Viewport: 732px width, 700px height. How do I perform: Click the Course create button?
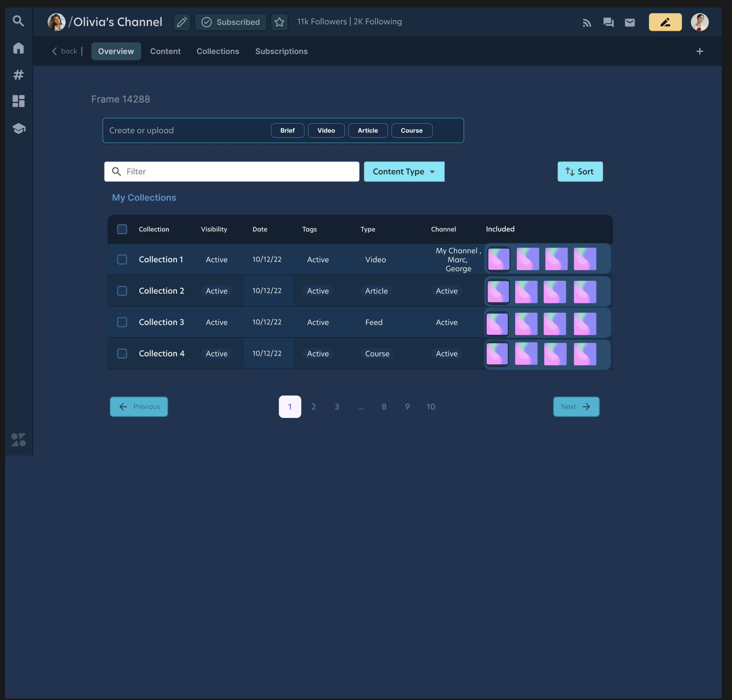(412, 130)
